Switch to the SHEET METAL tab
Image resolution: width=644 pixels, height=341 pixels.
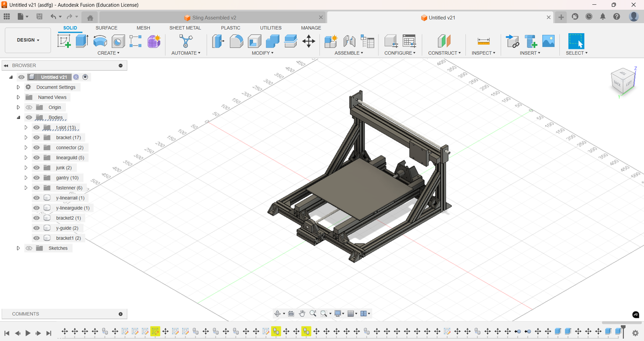[185, 28]
